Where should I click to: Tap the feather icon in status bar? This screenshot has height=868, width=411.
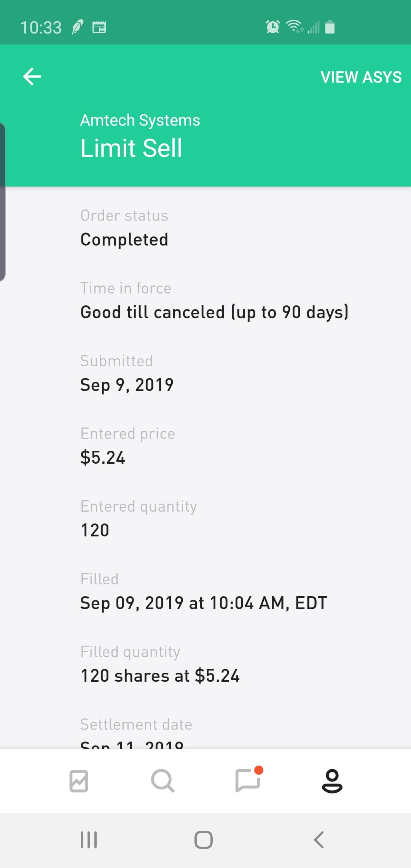point(78,27)
